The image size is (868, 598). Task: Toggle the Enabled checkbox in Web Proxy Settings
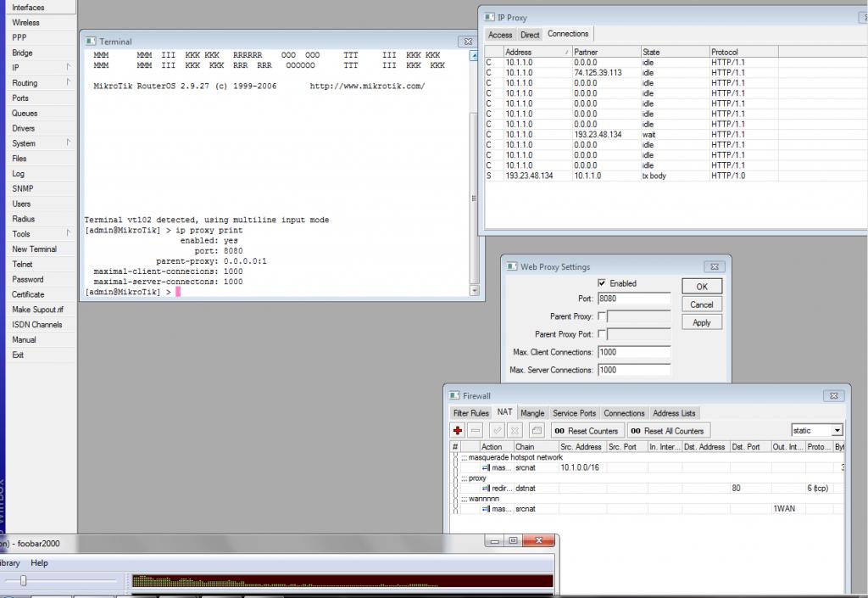point(603,283)
